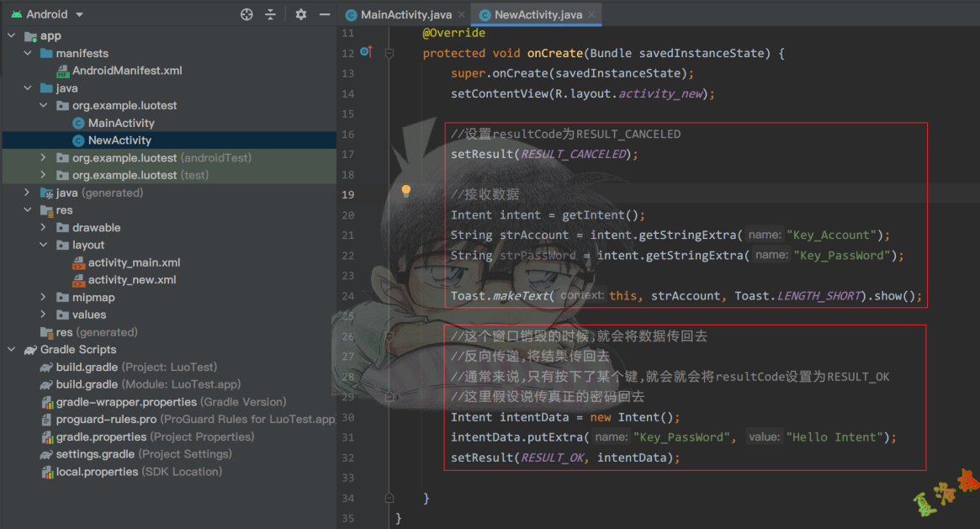Expand the mipmap folder
The height and width of the screenshot is (529, 980).
[x=44, y=298]
